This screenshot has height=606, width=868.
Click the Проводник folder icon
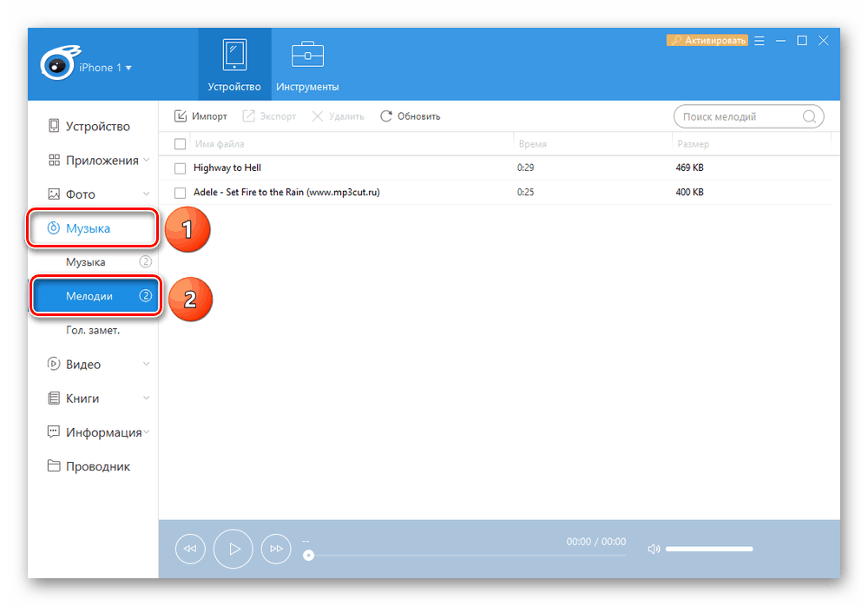tap(54, 466)
